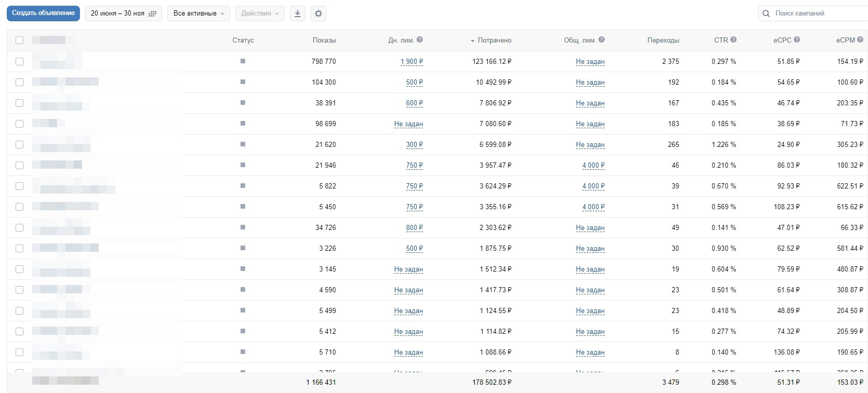This screenshot has height=393, width=868.
Task: Toggle the select-all checkbox in header
Action: tap(20, 40)
